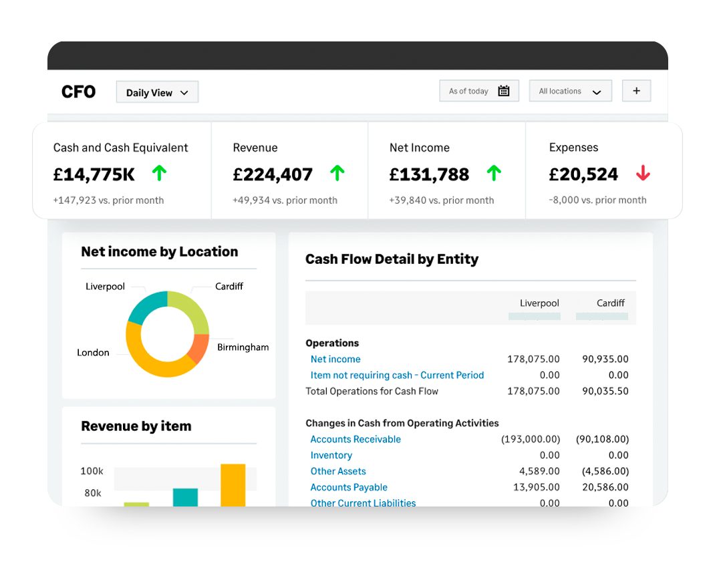Click the Revenue card value £224,407
The height and width of the screenshot is (588, 715).
273,174
